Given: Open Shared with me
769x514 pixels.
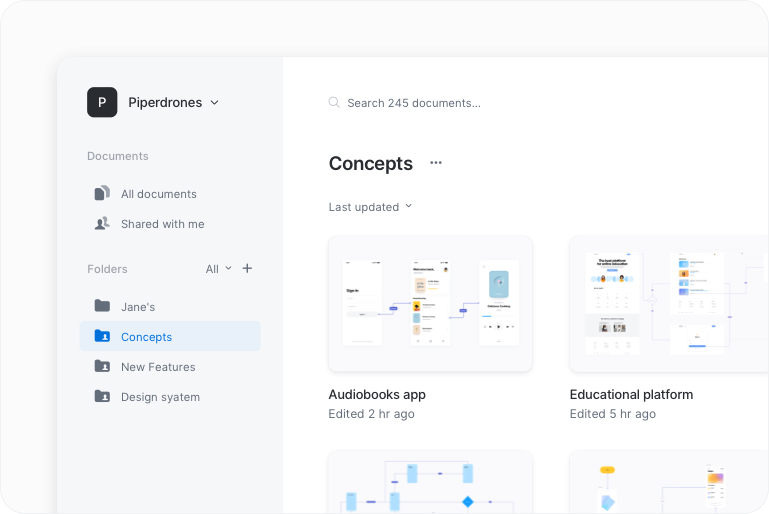Looking at the screenshot, I should coord(170,224).
